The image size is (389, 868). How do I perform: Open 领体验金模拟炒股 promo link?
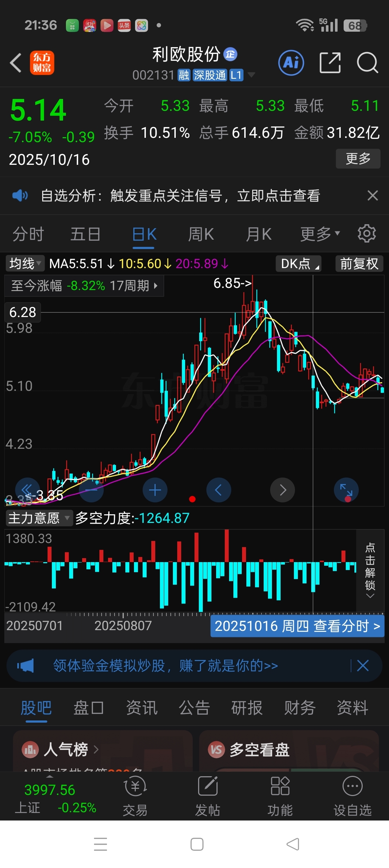pos(165,666)
